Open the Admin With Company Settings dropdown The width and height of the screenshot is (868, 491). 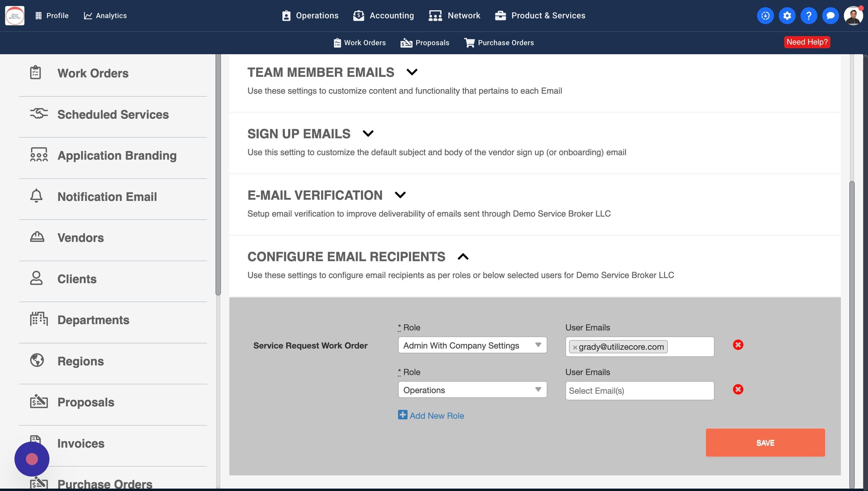pos(472,345)
